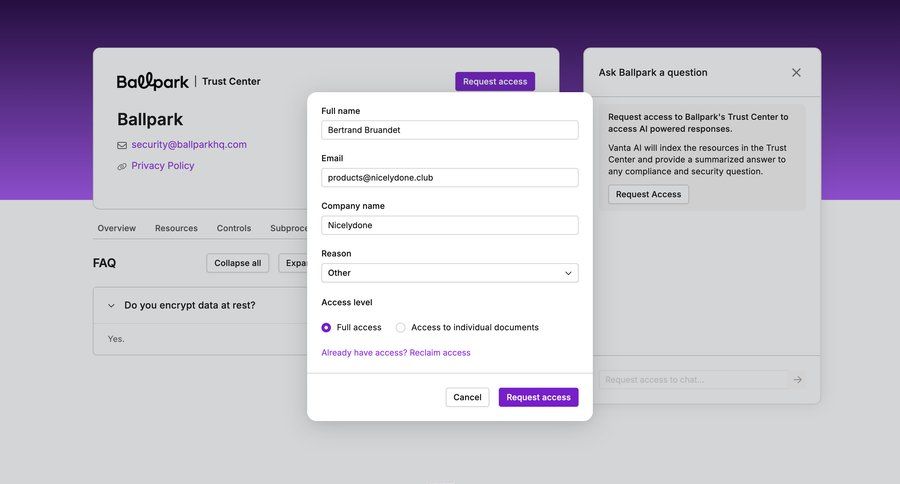Open the Reason dropdown showing Other
900x484 pixels.
click(449, 273)
